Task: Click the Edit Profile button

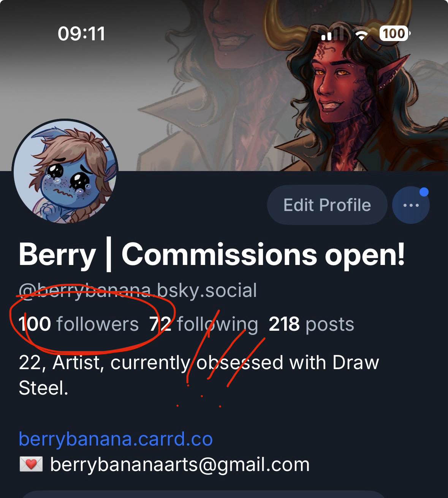Action: [x=327, y=205]
